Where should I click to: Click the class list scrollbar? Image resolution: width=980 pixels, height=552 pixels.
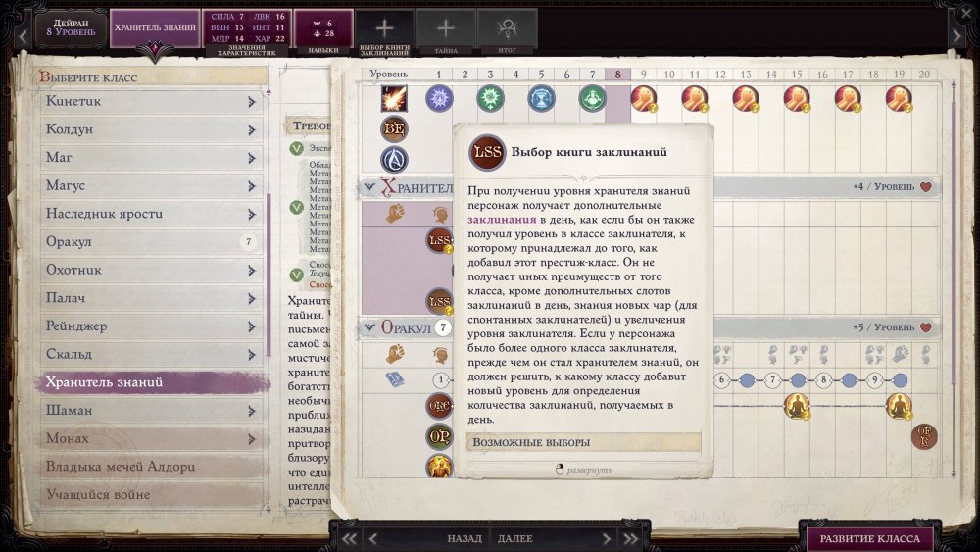coord(269,276)
